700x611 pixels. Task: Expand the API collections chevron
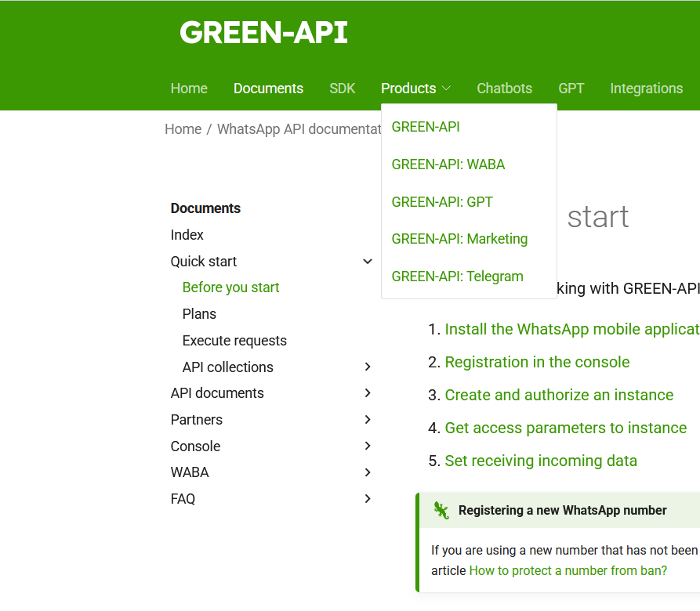click(x=368, y=367)
